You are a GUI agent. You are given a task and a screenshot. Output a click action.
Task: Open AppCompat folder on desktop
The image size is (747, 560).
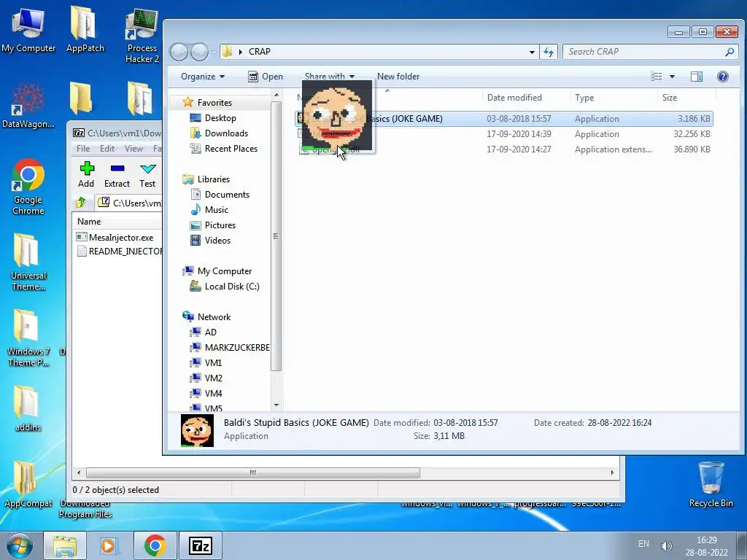[x=28, y=484]
